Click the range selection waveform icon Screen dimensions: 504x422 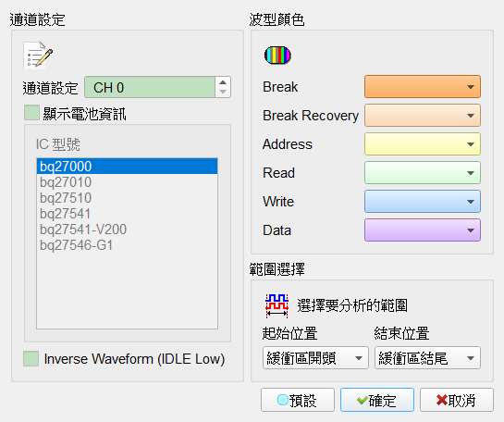point(277,305)
